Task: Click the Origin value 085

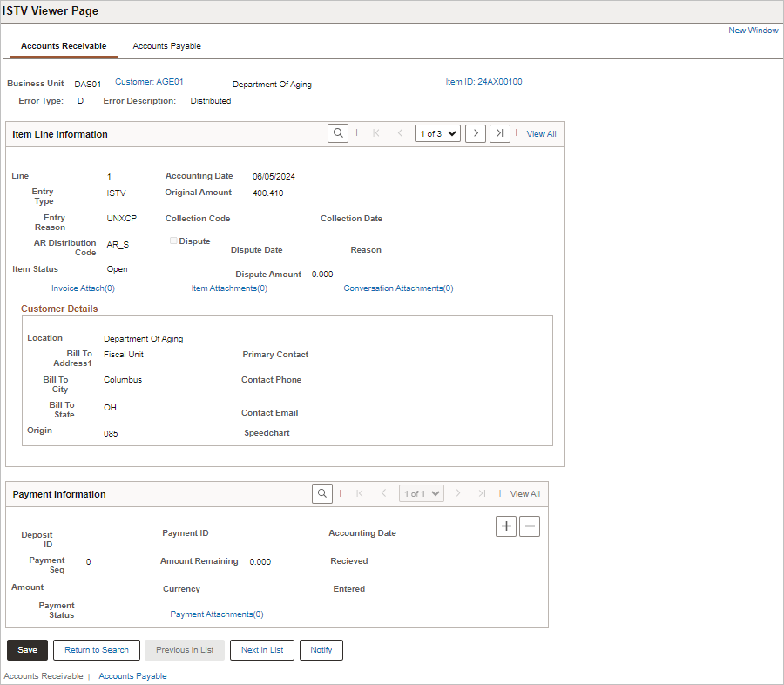Action: (111, 434)
